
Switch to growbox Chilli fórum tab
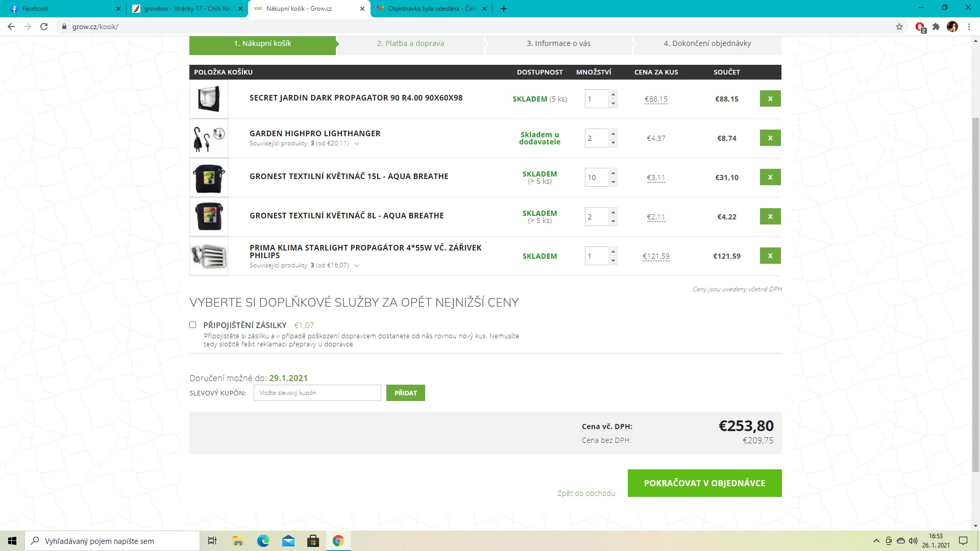point(186,9)
